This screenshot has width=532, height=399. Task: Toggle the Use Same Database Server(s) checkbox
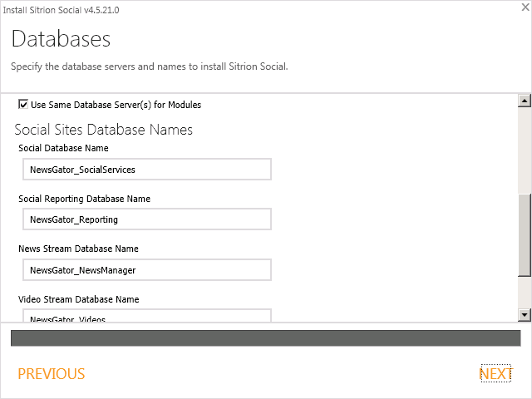tap(23, 105)
